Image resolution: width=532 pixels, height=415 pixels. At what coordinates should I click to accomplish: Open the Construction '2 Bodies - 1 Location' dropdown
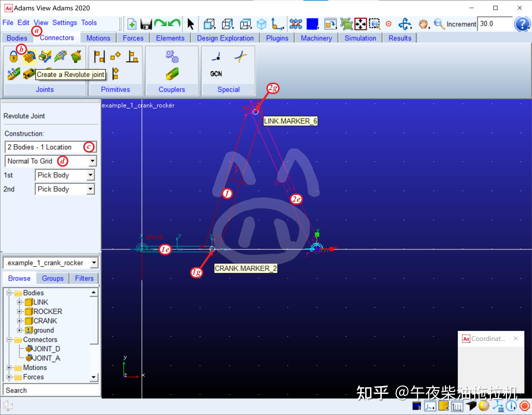(51, 147)
